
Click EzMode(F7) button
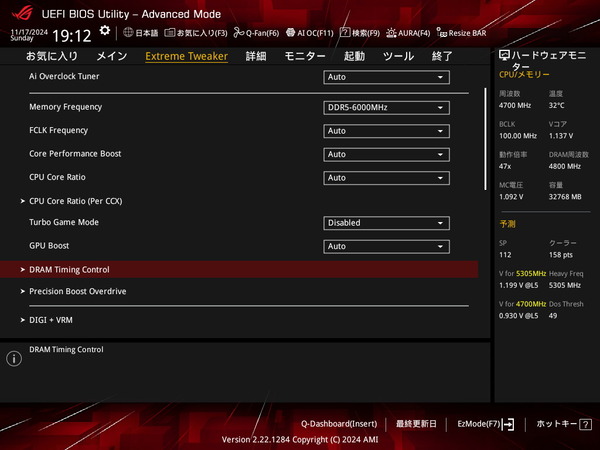[x=486, y=424]
